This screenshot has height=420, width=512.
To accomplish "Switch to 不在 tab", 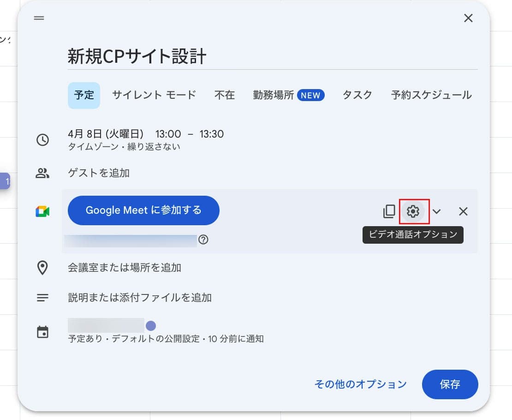I will 225,95.
